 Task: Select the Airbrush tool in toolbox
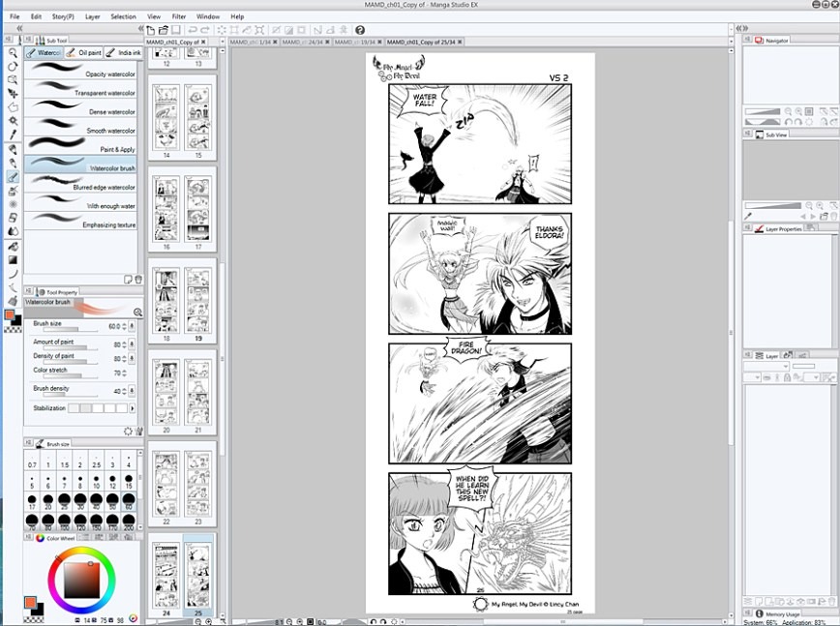(13, 191)
